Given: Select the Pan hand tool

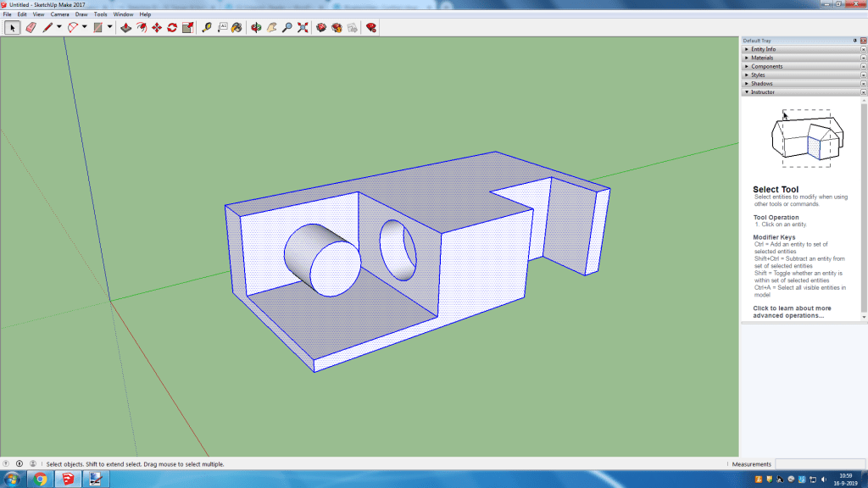Looking at the screenshot, I should [x=272, y=28].
